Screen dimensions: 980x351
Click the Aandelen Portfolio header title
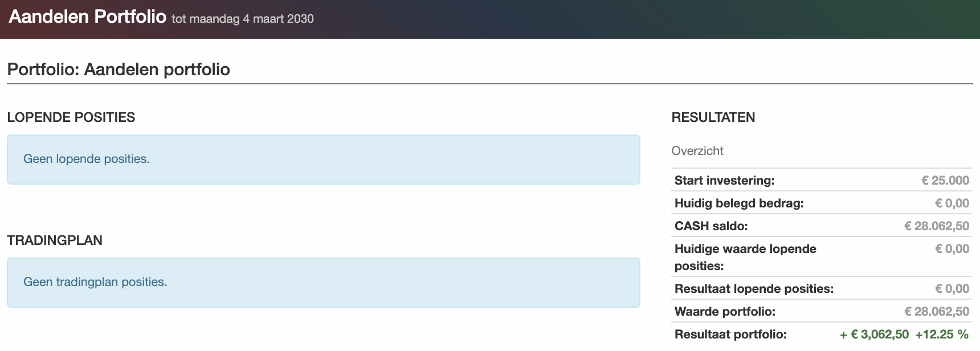click(88, 17)
